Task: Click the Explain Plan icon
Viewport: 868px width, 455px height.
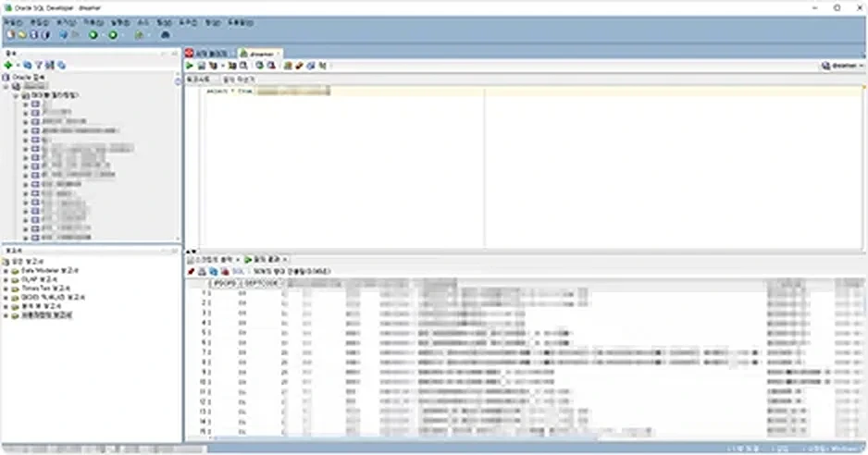Action: pyautogui.click(x=213, y=66)
